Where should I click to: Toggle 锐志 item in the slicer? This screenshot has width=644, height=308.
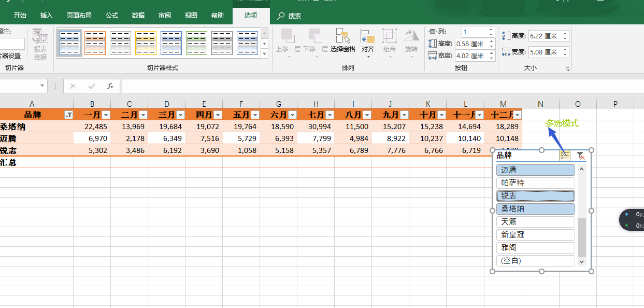tap(536, 195)
